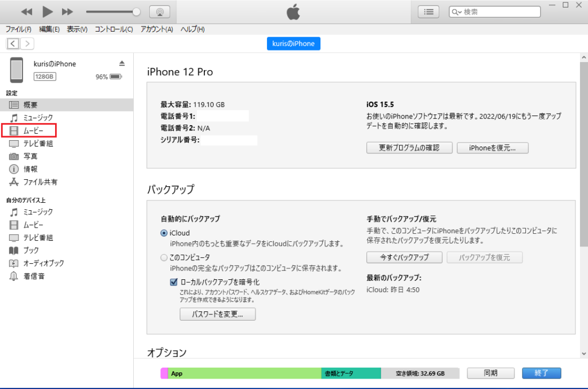Screen dimensions: 588x389
Task: Click the teal 書類とデータ storage segment
Action: (x=351, y=373)
